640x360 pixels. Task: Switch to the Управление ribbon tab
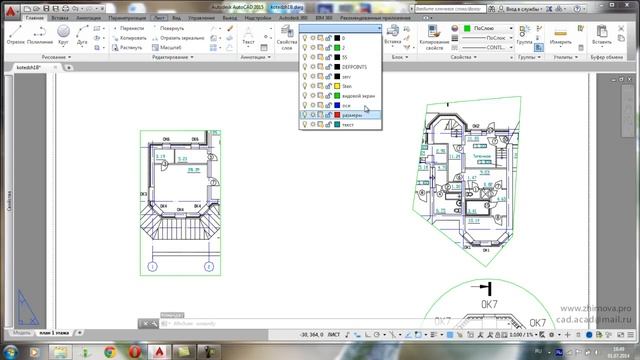202,18
